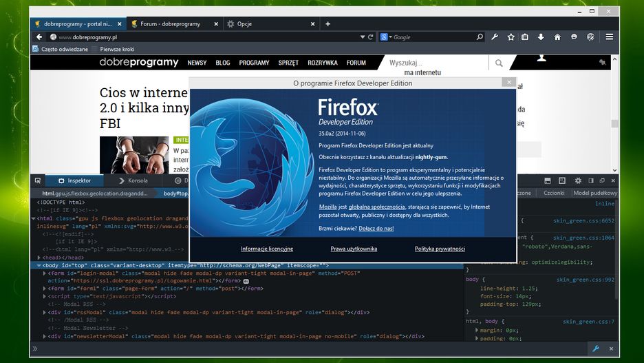This screenshot has width=644, height=363.
Task: Click the responsive design mode icon in devtools
Action: (x=562, y=180)
